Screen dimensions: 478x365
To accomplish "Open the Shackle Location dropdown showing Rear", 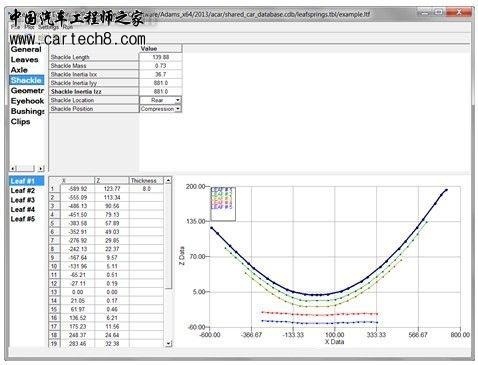I will (x=160, y=100).
